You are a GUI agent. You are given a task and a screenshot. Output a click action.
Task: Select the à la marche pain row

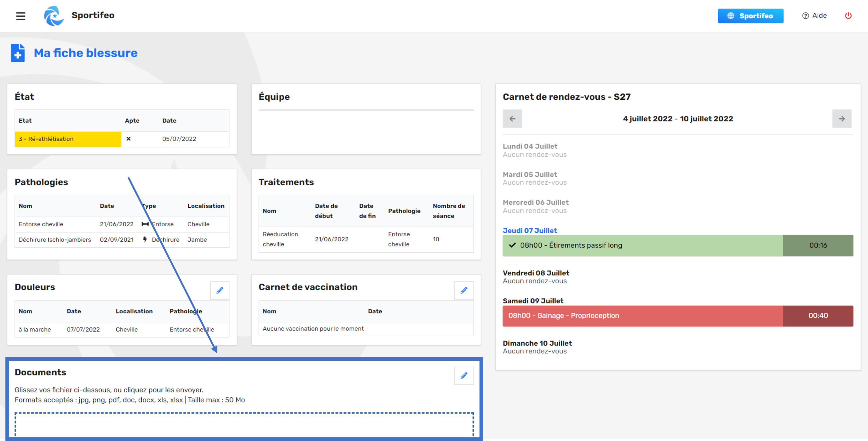122,329
